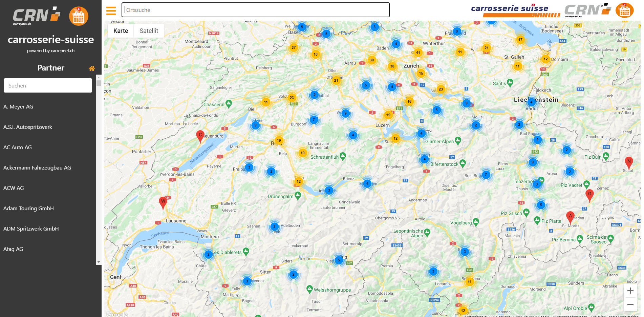Click the calendar icon at top right
Screen dimensions: 644x317
(624, 11)
